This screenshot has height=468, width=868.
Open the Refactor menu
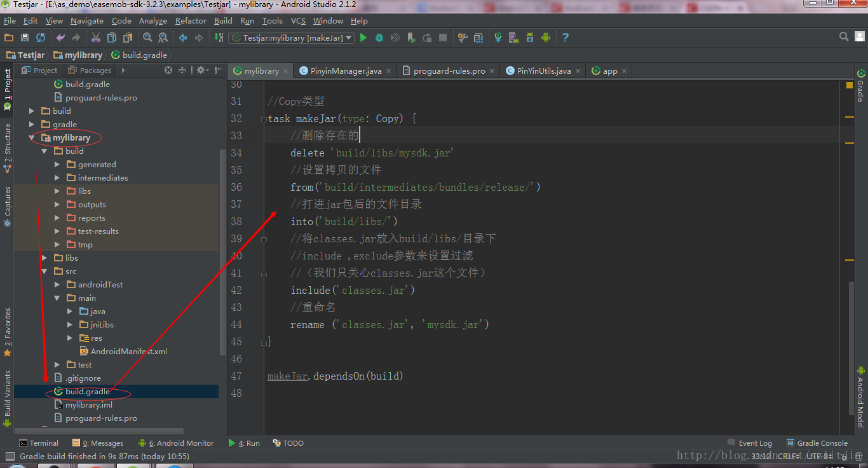(191, 20)
